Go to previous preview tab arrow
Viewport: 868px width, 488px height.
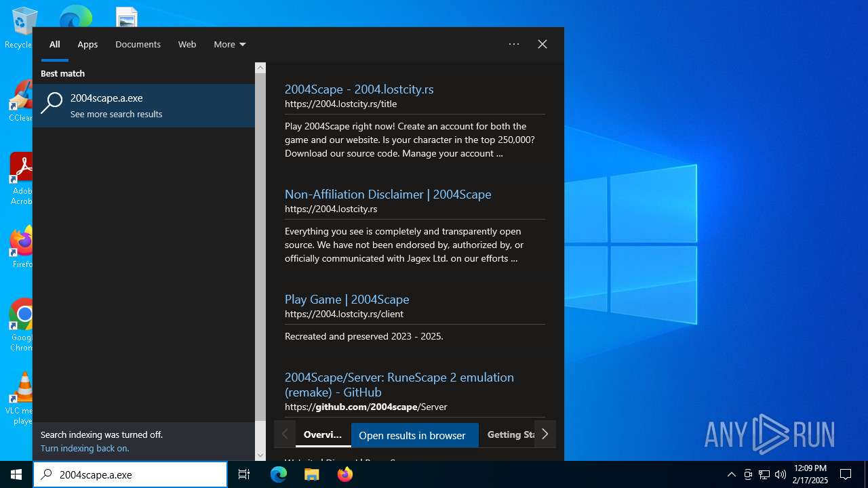285,434
